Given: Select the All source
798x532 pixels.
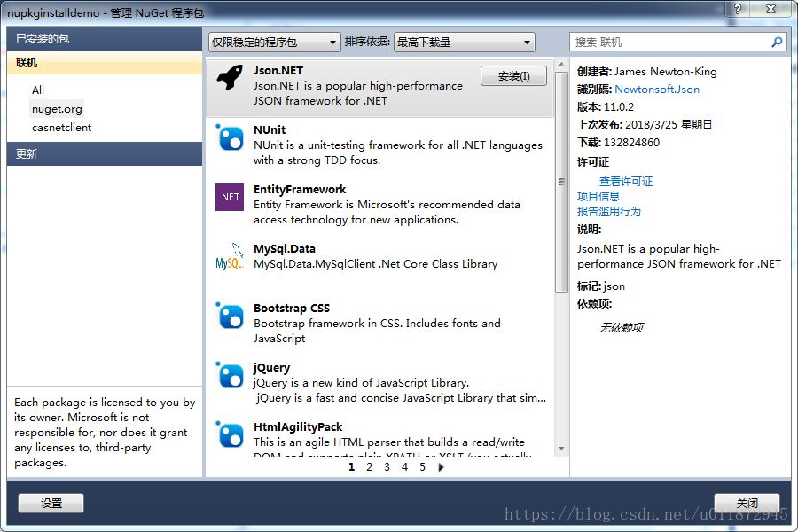Looking at the screenshot, I should pyautogui.click(x=38, y=90).
